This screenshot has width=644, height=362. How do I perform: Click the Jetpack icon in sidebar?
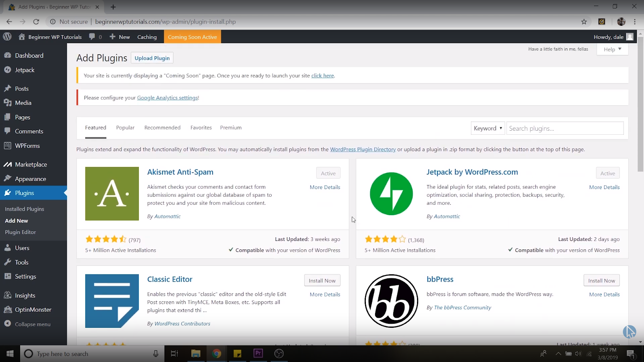tap(8, 70)
